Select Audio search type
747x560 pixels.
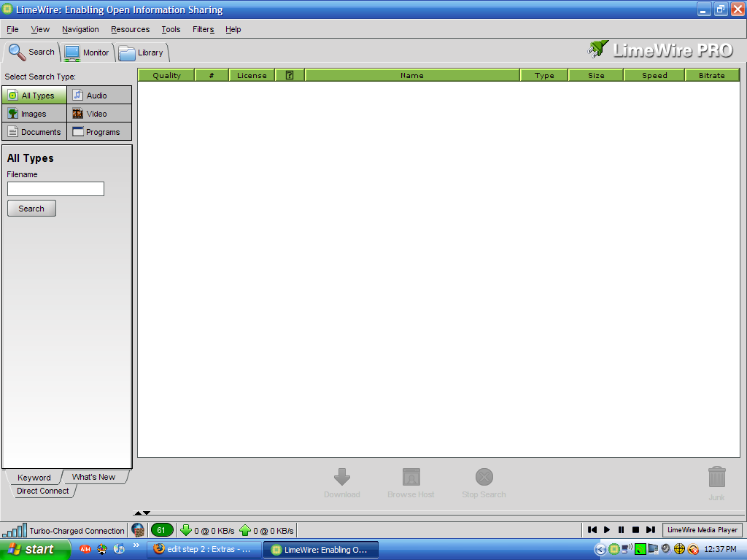(x=99, y=96)
